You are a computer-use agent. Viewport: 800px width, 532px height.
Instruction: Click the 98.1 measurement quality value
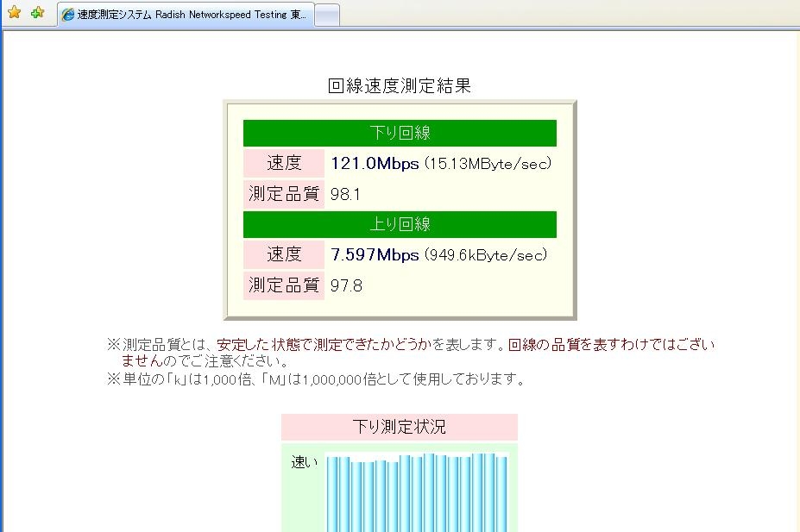pos(345,194)
